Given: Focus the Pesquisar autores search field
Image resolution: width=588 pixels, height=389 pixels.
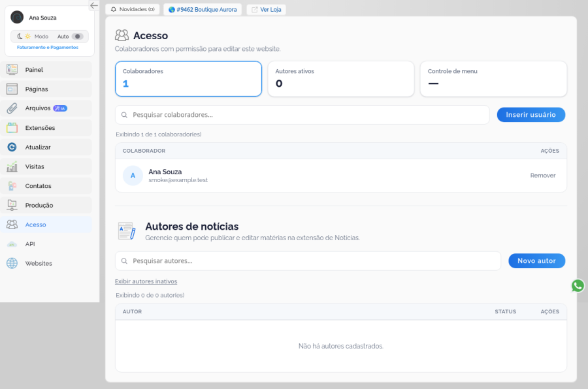Looking at the screenshot, I should (x=308, y=261).
